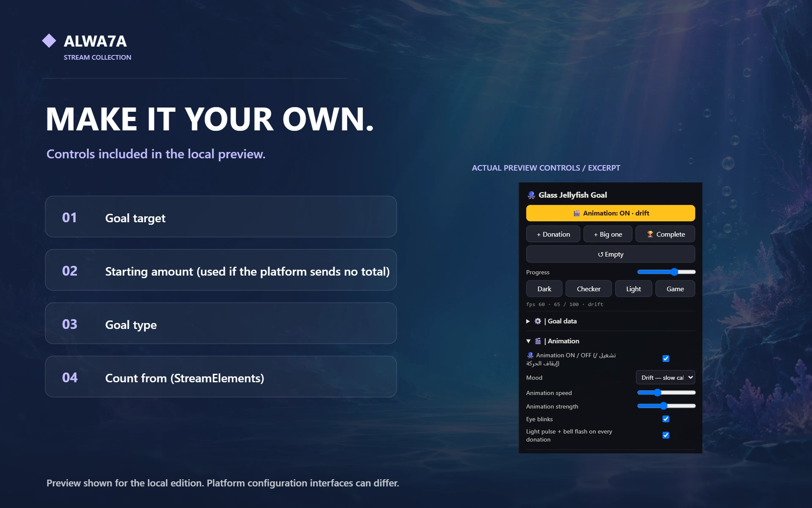Select the Light background option
Image resolution: width=812 pixels, height=508 pixels.
(x=633, y=289)
